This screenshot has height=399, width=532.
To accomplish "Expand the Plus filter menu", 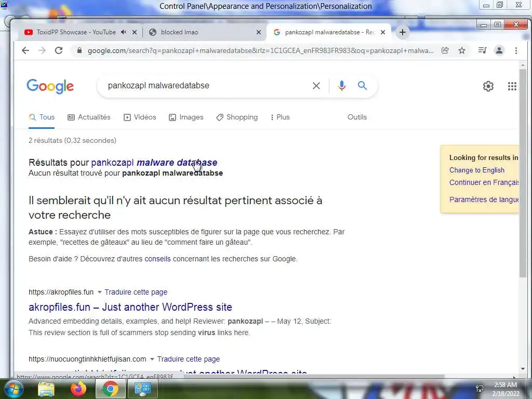I will coord(280,117).
